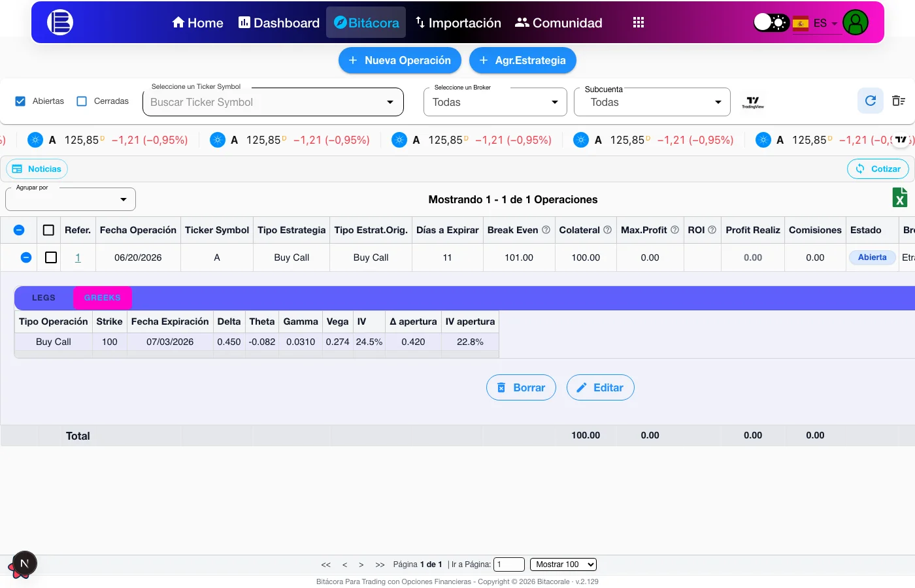Expand the Subcuenta dropdown

652,102
